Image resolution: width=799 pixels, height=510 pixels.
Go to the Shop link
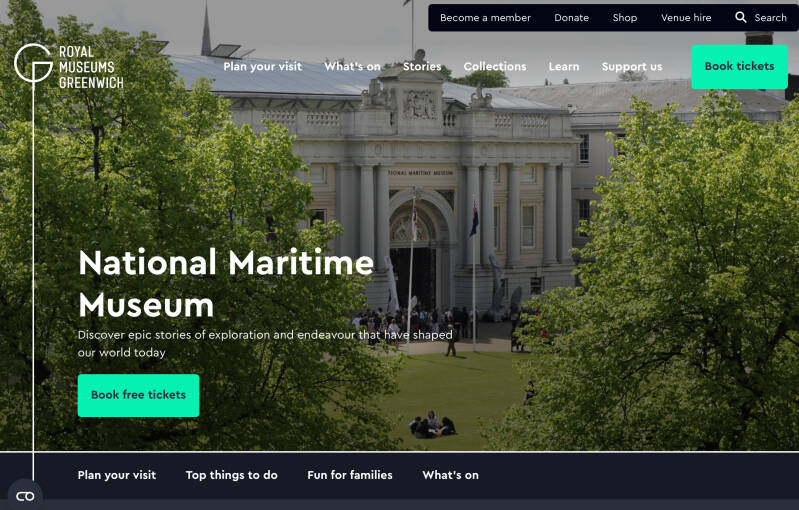[625, 18]
